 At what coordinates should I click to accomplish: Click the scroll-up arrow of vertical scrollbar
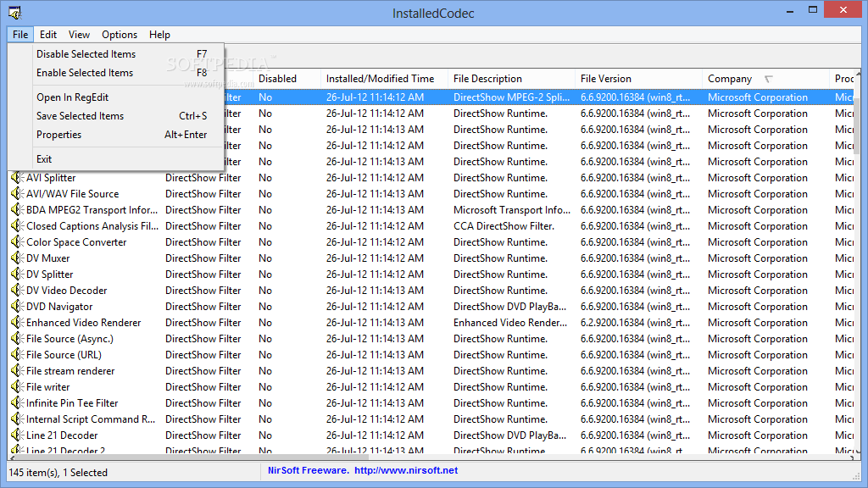click(x=858, y=73)
